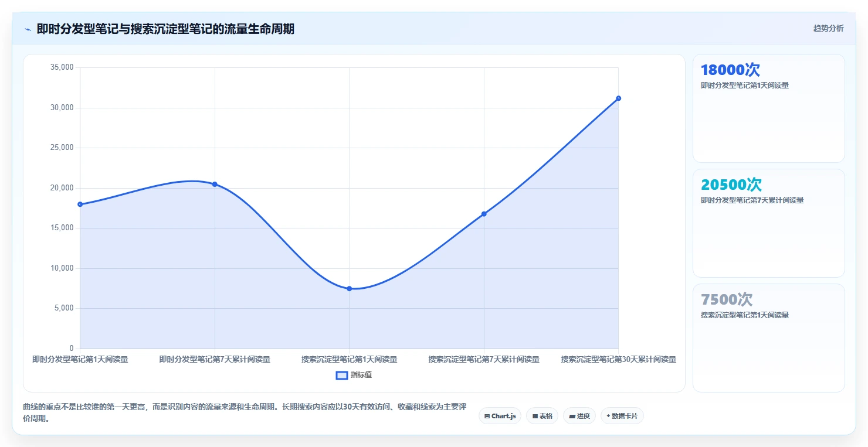Screen dimensions: 868x447
Task: Click the 10,000 y-axis label
Action: [62, 268]
